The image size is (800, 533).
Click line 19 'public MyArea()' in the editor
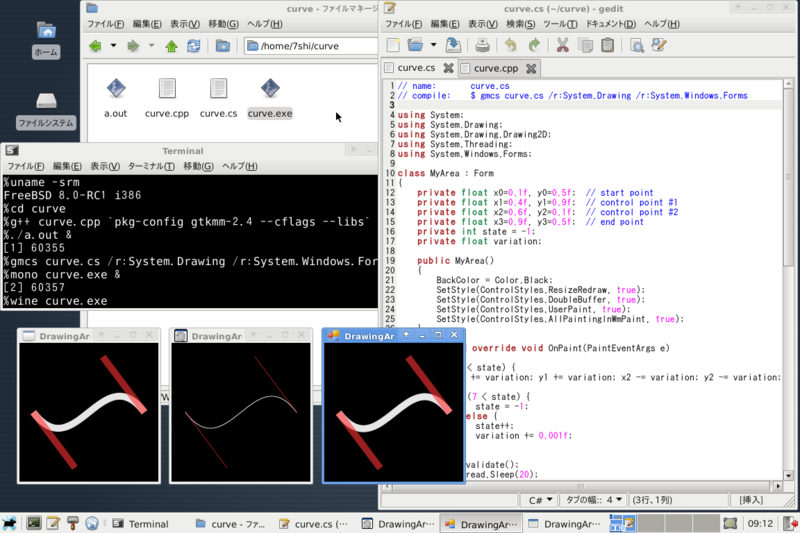click(455, 261)
